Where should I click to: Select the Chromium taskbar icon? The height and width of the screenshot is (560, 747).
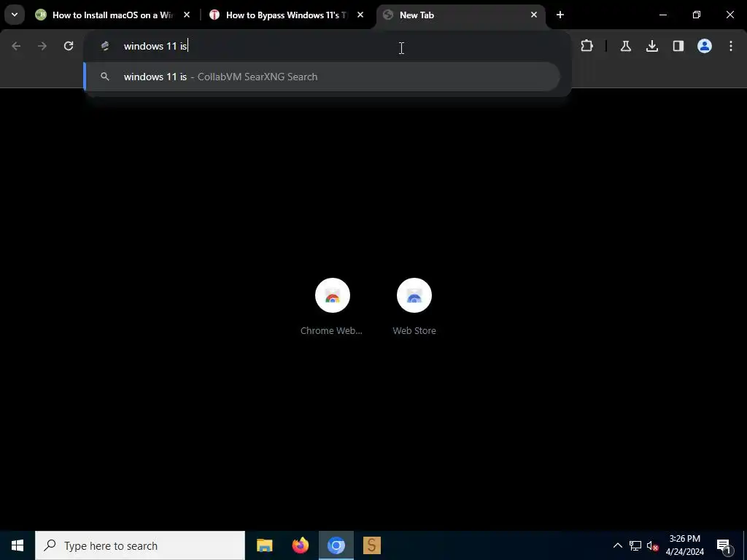[336, 545]
